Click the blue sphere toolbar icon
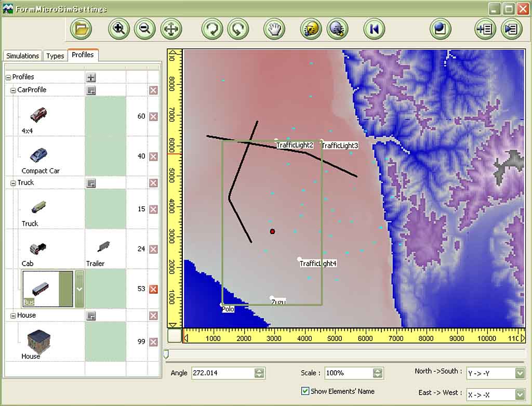532x406 pixels. pos(440,29)
